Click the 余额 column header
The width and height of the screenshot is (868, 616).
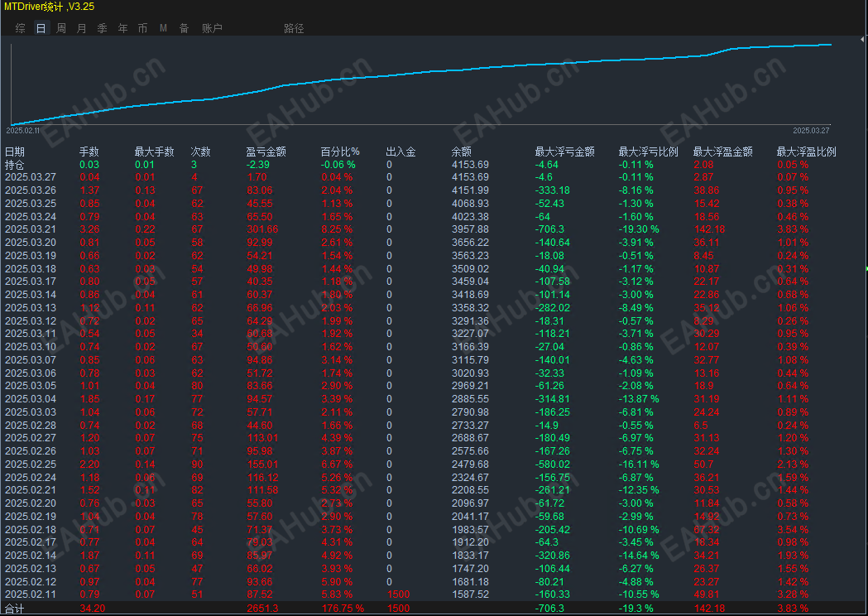(462, 152)
